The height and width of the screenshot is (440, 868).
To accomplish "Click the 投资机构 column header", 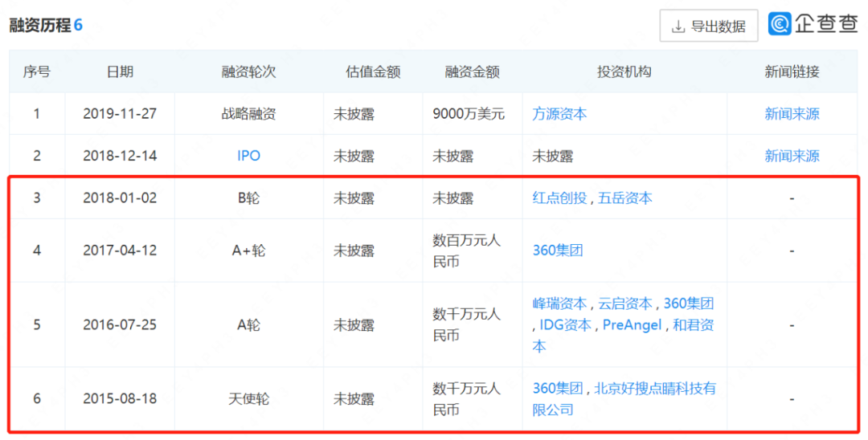I will (x=624, y=71).
